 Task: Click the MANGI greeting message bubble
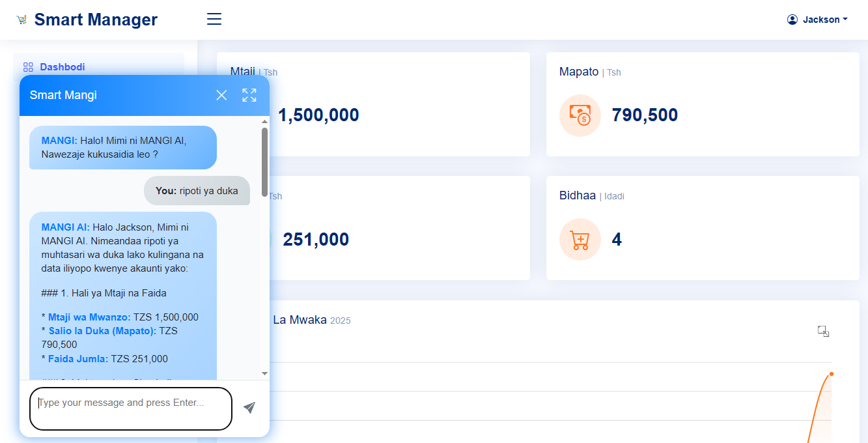(122, 147)
